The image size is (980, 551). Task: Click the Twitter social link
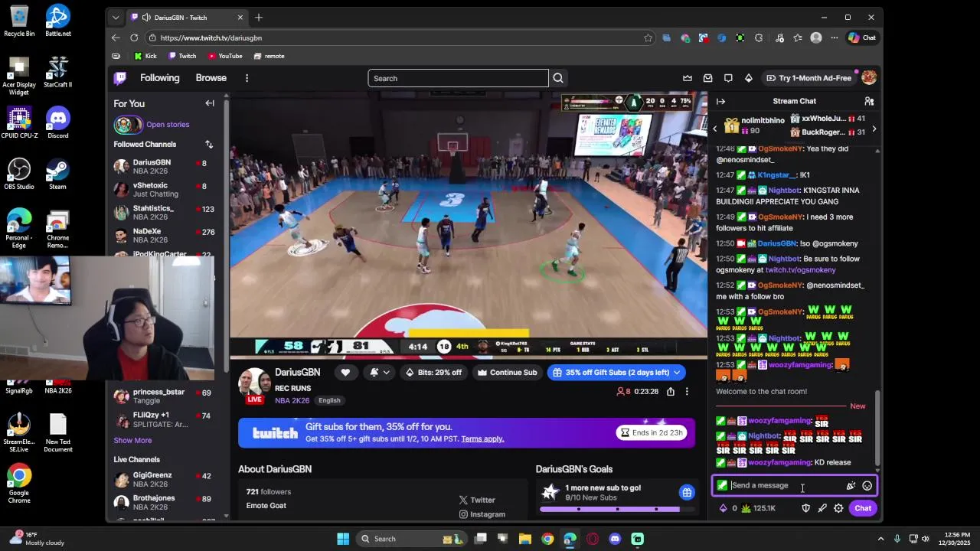point(477,500)
